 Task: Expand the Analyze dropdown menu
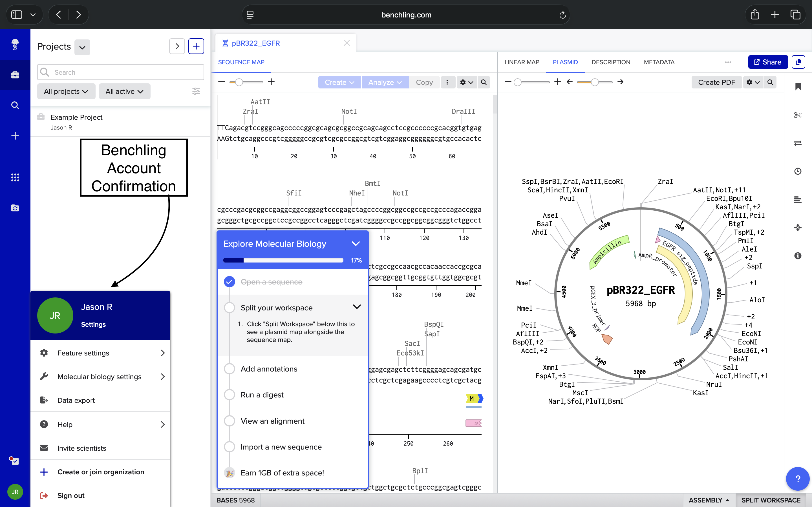(x=385, y=82)
